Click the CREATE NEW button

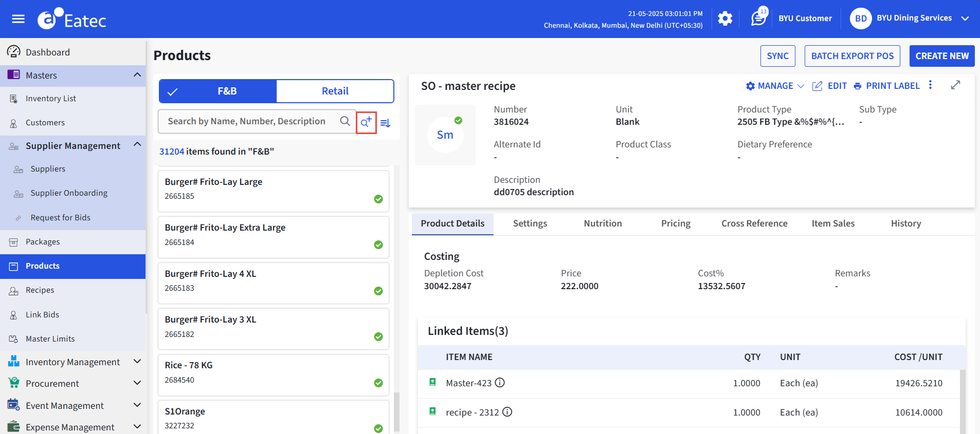[941, 56]
